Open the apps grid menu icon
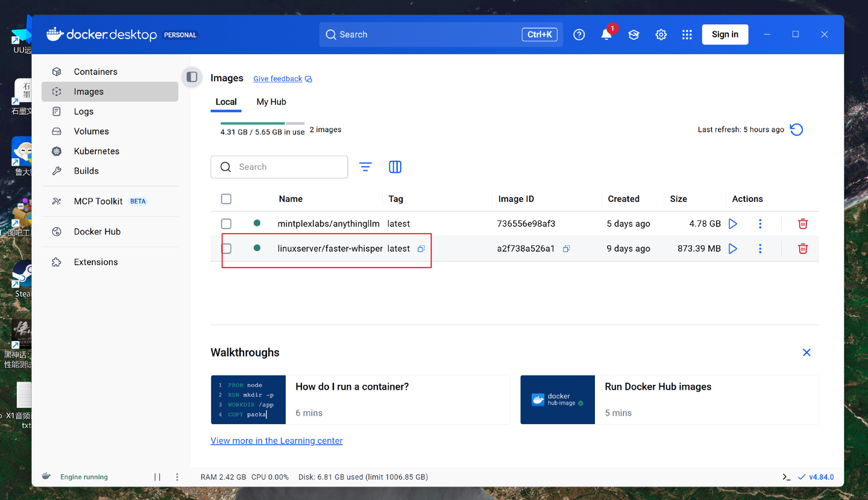The image size is (868, 500). pos(687,35)
